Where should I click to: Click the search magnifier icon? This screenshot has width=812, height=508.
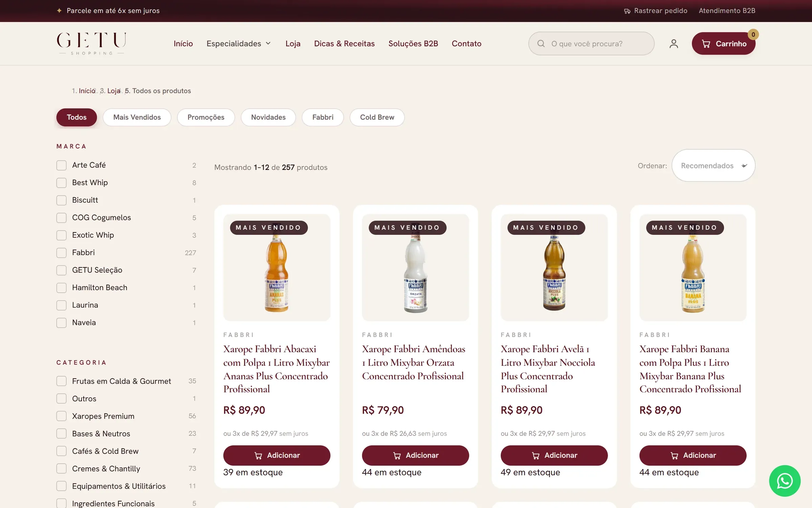click(x=541, y=44)
